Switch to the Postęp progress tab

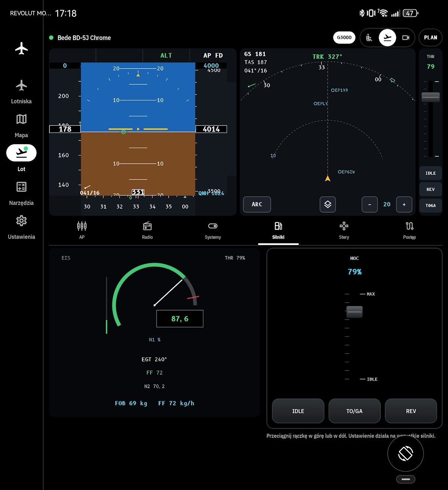coord(409,230)
